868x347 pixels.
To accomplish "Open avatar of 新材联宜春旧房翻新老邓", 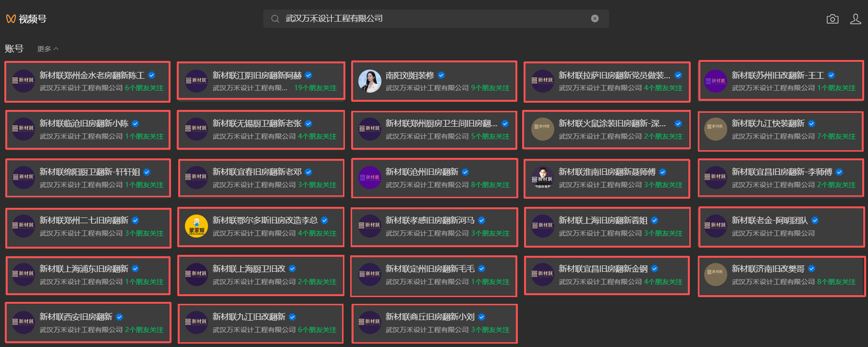I will pyautogui.click(x=196, y=178).
